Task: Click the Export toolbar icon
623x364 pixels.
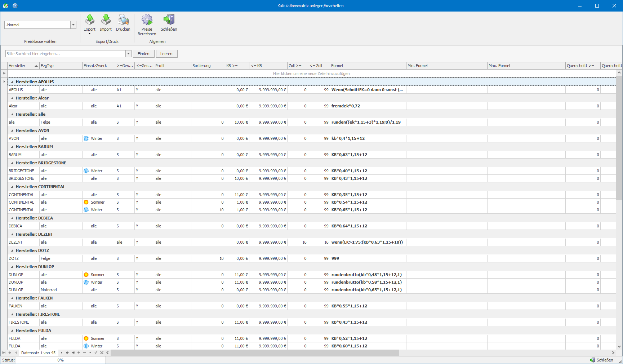Action: pyautogui.click(x=89, y=20)
